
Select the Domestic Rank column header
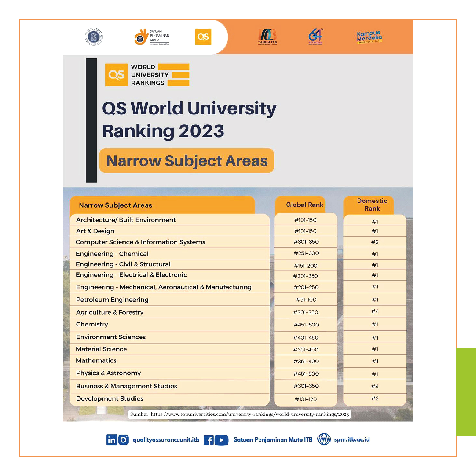(x=368, y=205)
